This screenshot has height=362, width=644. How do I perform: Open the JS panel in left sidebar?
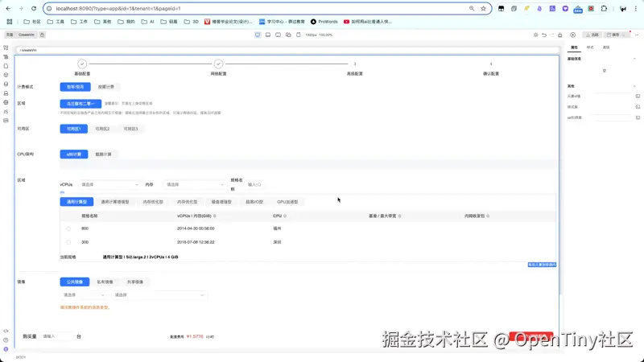pyautogui.click(x=6, y=112)
